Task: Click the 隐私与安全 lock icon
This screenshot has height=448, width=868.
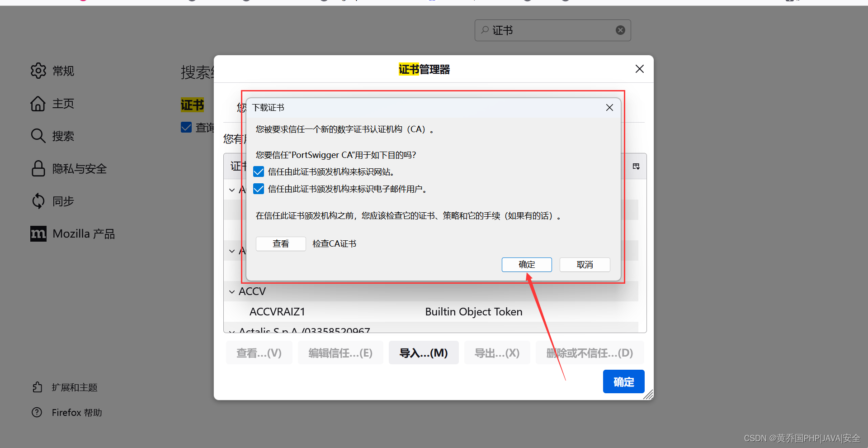Action: [x=38, y=168]
